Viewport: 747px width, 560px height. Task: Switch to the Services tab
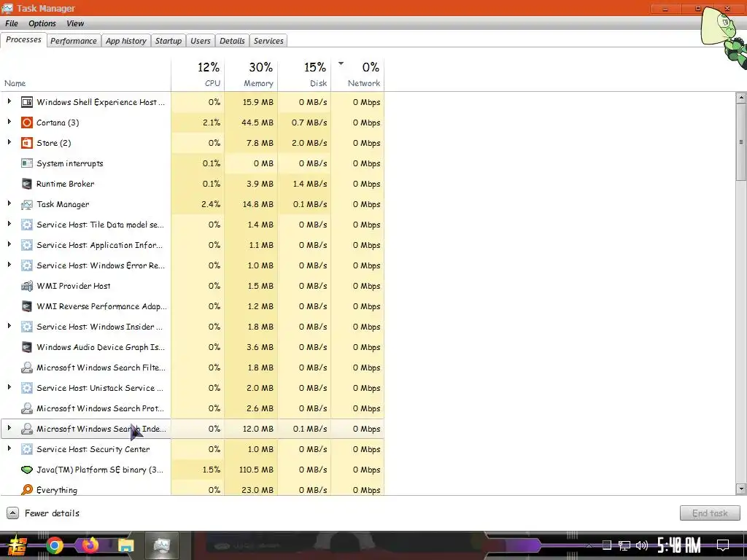(268, 41)
